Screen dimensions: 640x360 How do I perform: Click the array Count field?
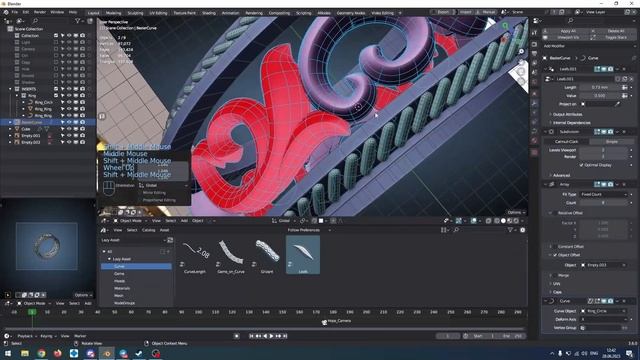(x=603, y=202)
